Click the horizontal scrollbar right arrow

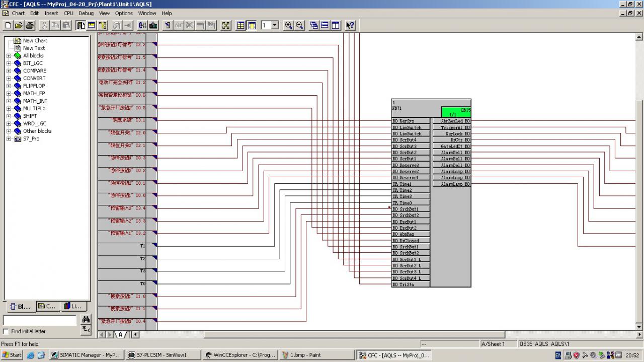click(639, 334)
